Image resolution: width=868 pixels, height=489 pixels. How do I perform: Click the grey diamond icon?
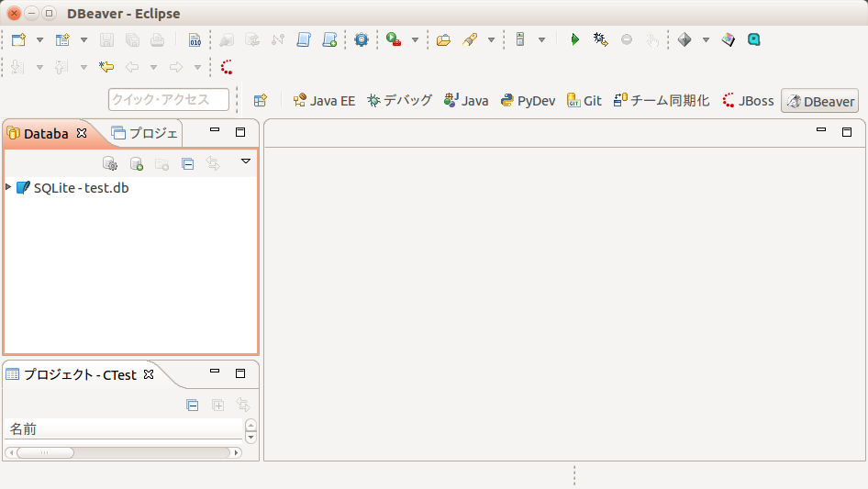(x=684, y=39)
